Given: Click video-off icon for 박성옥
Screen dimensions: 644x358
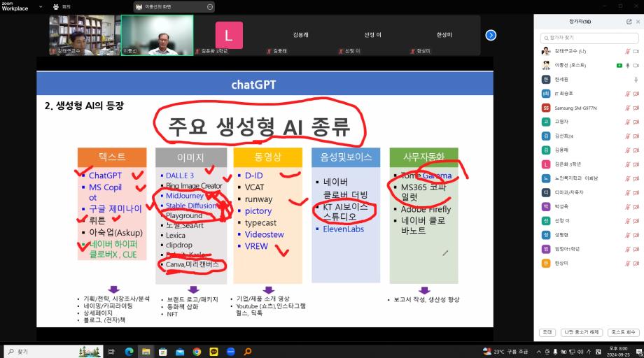Looking at the screenshot, I should point(636,207).
